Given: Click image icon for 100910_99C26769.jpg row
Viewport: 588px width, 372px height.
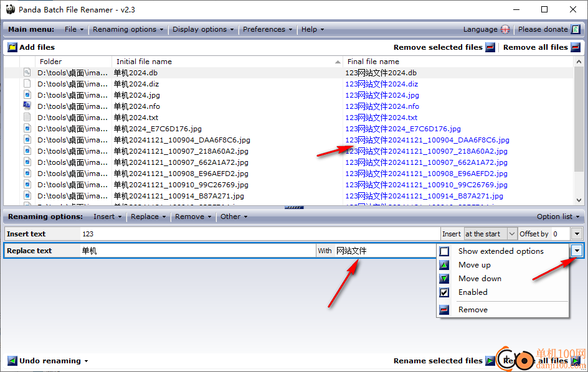Looking at the screenshot, I should pos(27,184).
